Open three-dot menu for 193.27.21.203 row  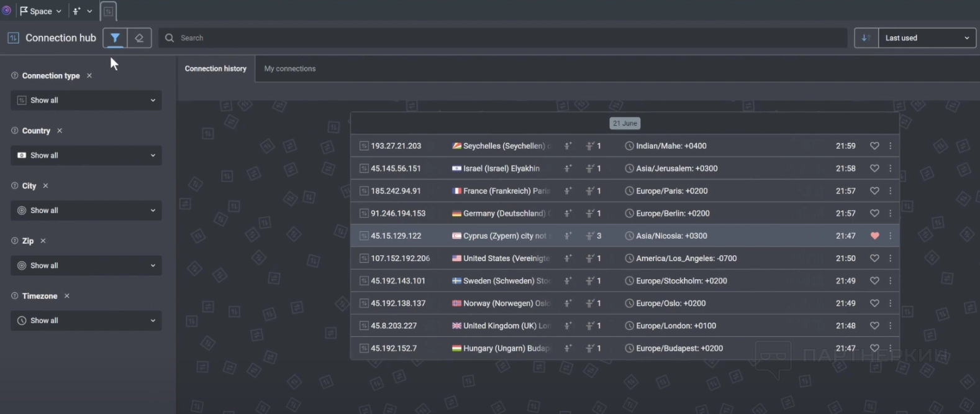tap(890, 146)
